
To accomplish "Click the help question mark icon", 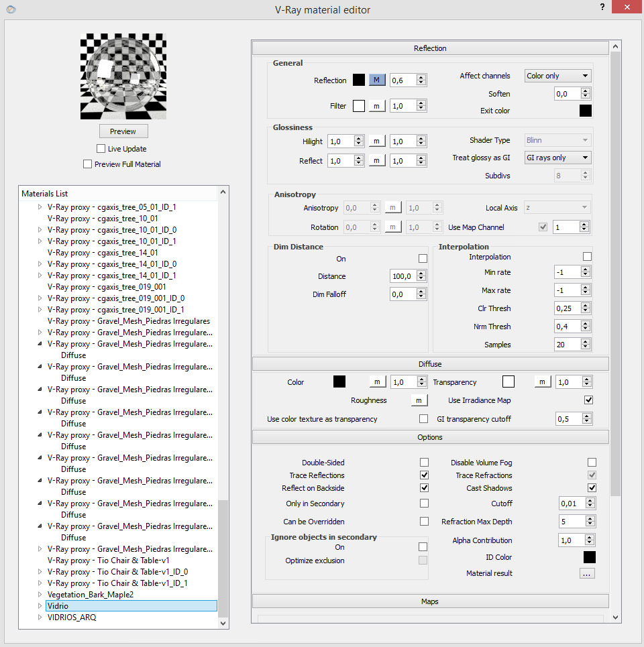I will [x=602, y=7].
